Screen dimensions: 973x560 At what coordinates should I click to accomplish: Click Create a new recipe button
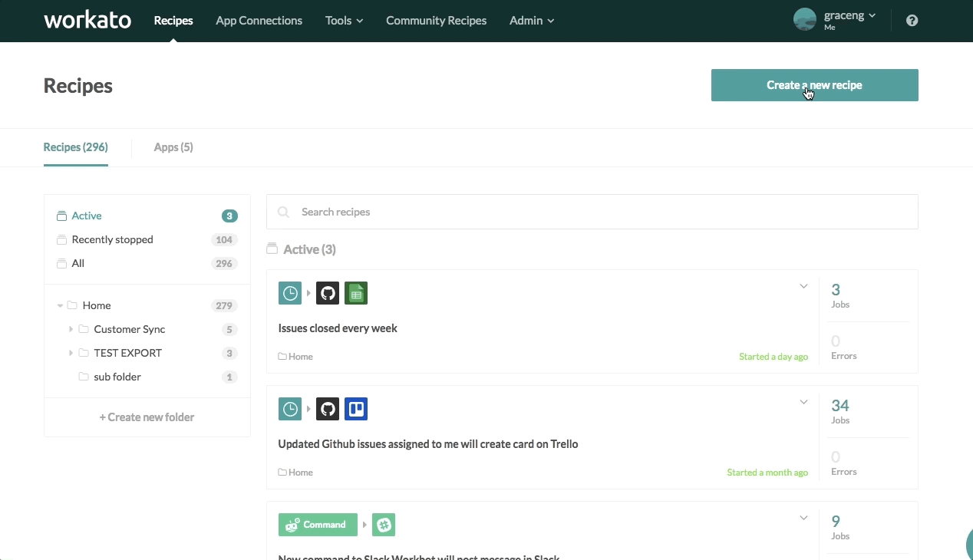[814, 85]
